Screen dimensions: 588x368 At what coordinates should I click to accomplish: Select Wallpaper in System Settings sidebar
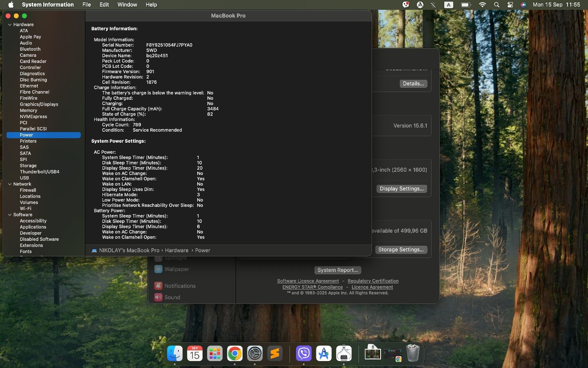pyautogui.click(x=176, y=269)
